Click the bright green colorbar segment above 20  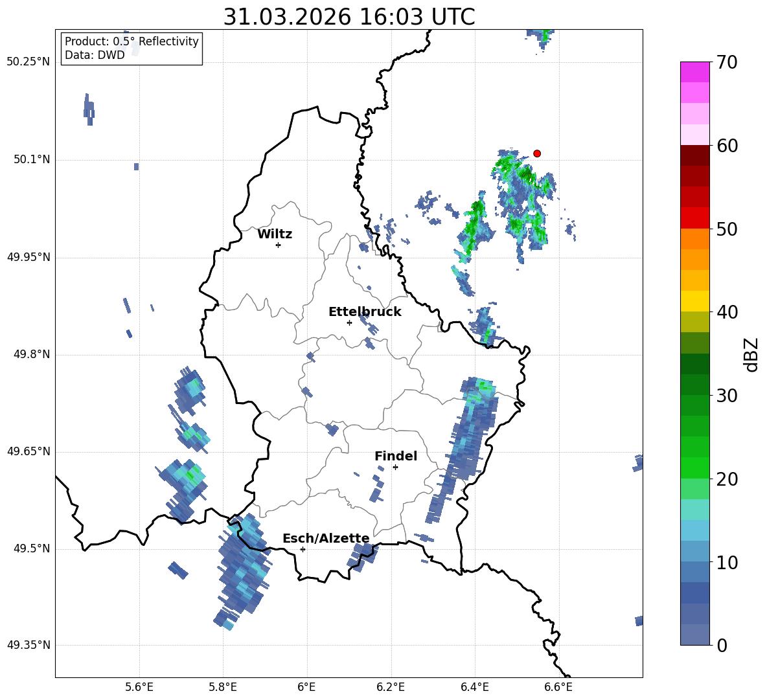click(694, 468)
